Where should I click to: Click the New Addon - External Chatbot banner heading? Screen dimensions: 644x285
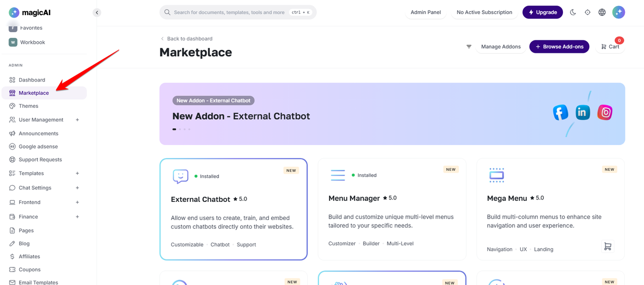click(x=241, y=116)
